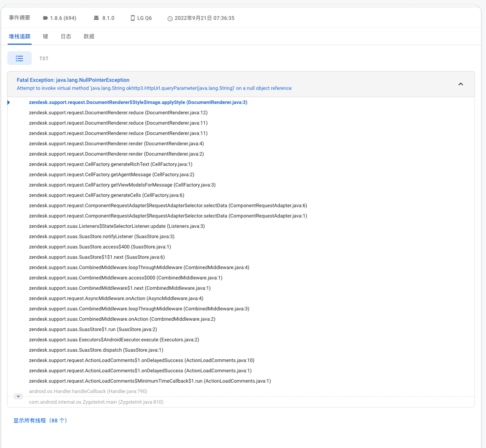Viewport: 486px width, 448px height.
Task: Select the ZygoteInit.main stack frame
Action: [x=96, y=402]
